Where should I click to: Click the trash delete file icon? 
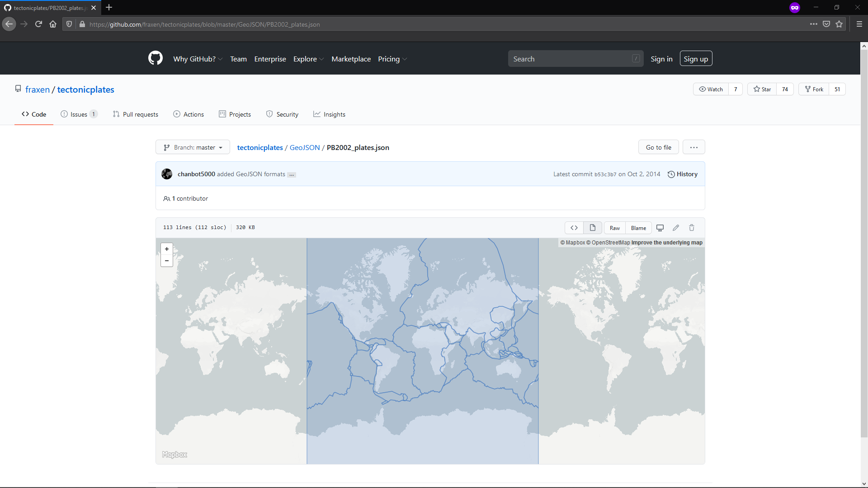[692, 228]
